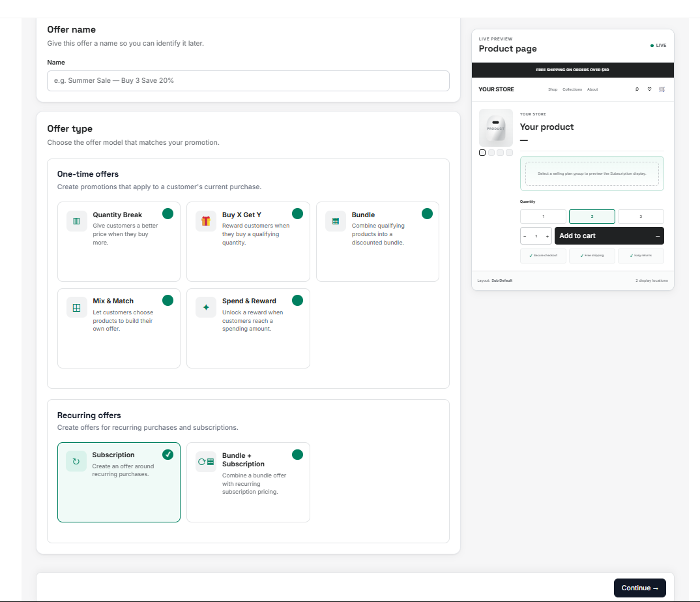Screen dimensions: 700x602
Task: Click the 'Your product' title
Action: [546, 127]
